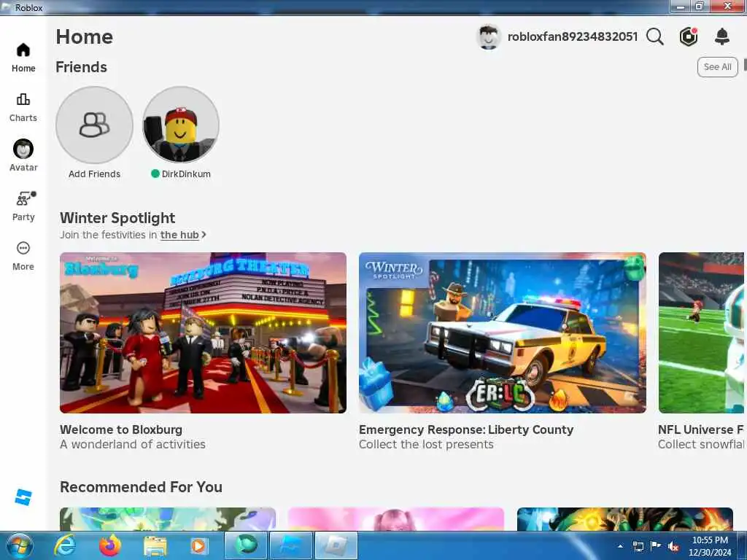Launch Firefox from taskbar
Screen dimensions: 747x560
click(x=109, y=545)
